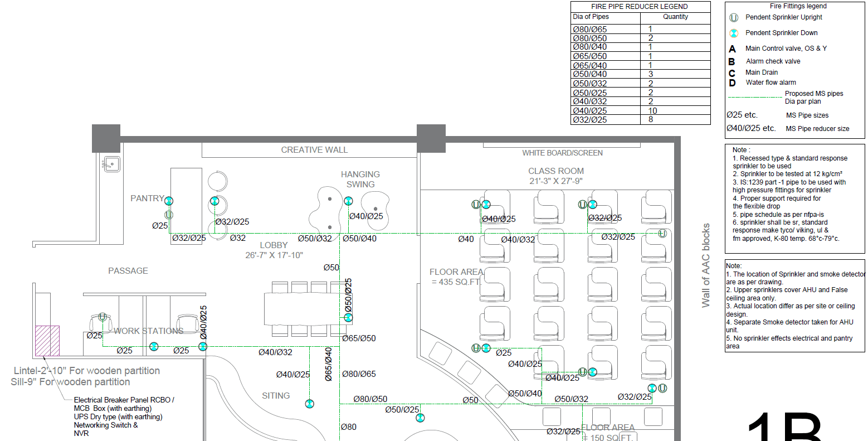Click quantity 3 in the reducer legend
Viewport: 868px width, 441px height.
click(x=651, y=74)
